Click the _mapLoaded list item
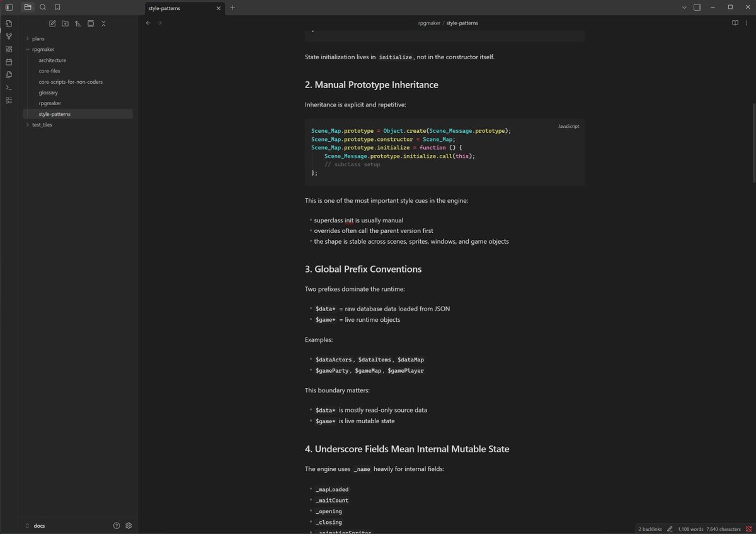The image size is (756, 534). tap(332, 489)
